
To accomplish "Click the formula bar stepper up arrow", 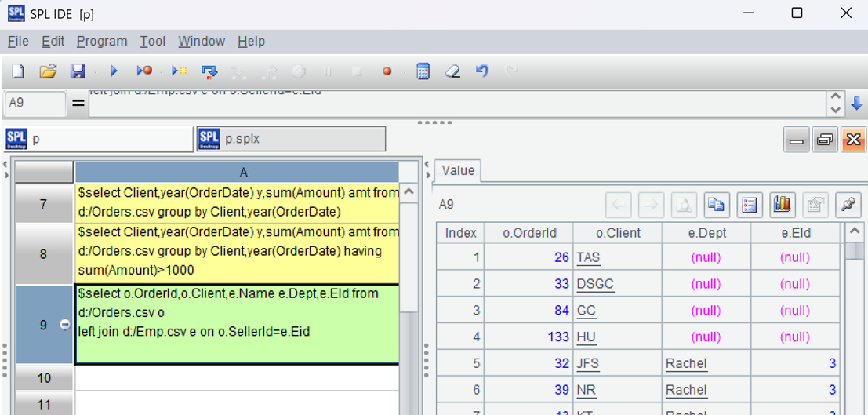I will (835, 97).
